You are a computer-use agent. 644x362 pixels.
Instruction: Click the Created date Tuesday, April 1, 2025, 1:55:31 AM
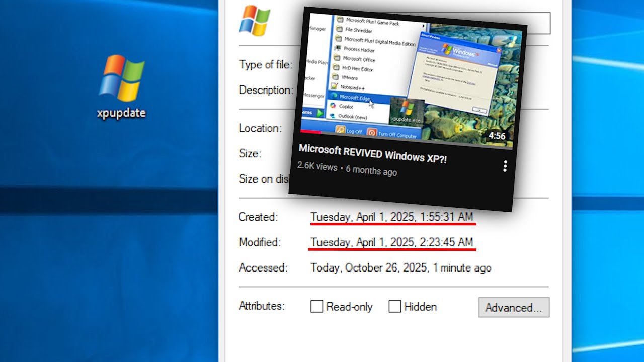click(392, 217)
